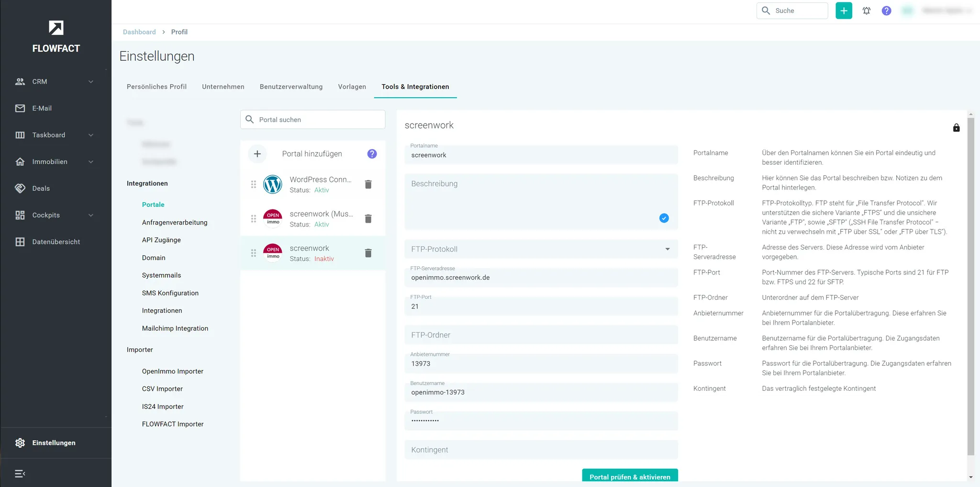Open Mailchimp Integration settings
980x487 pixels.
click(175, 328)
